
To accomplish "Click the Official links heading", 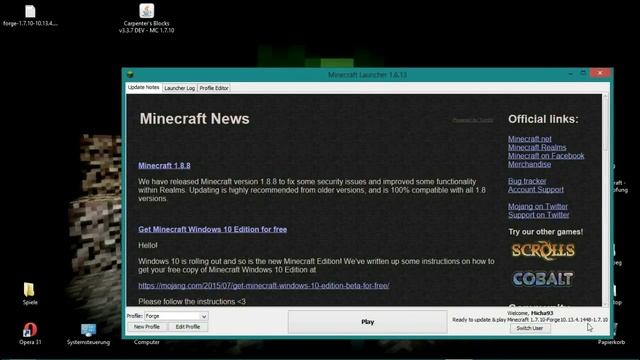I will pyautogui.click(x=543, y=119).
